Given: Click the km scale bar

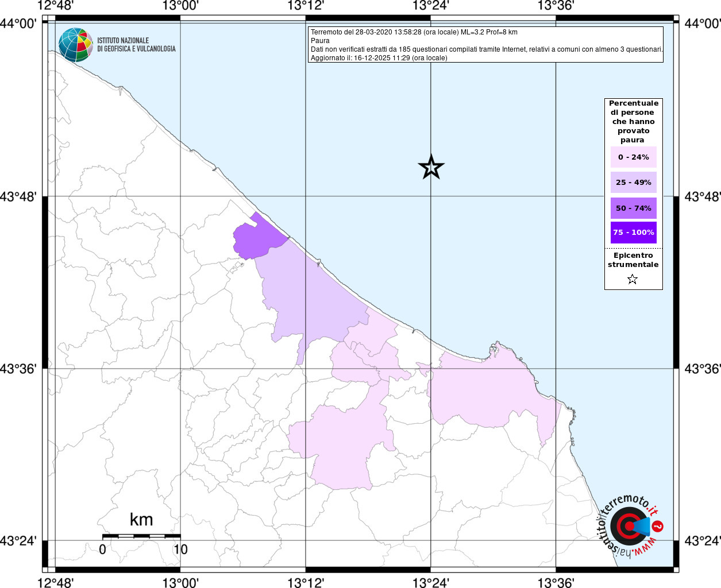Looking at the screenshot, I should click(141, 536).
